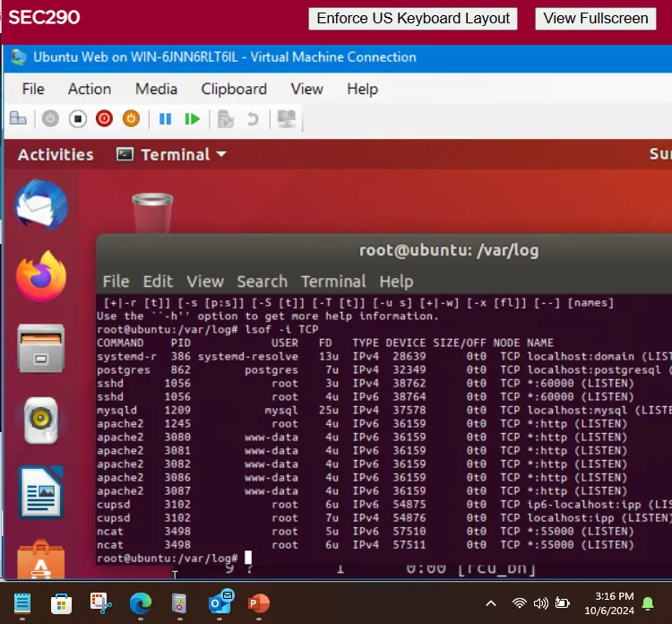The image size is (672, 624).
Task: Open Rhythmbox speaker icon in dock
Action: point(41,420)
